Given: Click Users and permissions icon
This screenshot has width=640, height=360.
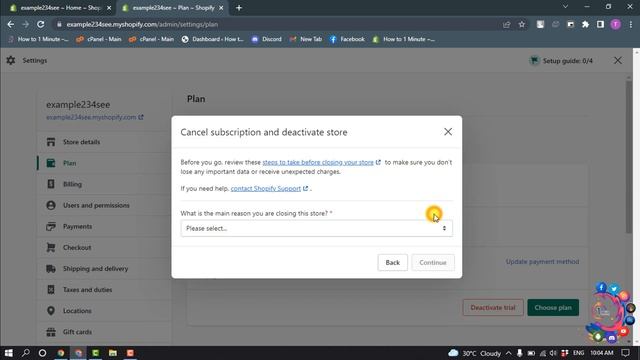Looking at the screenshot, I should tap(51, 205).
